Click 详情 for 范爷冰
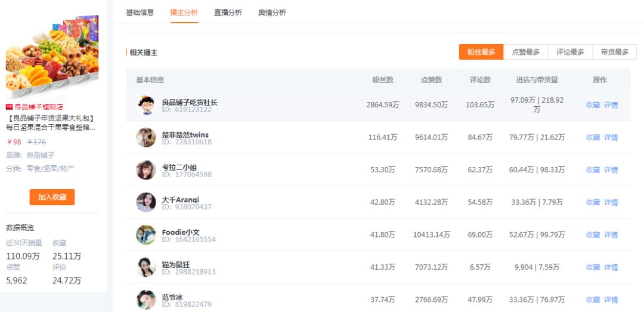Screen dimensions: 644x312 (611, 300)
